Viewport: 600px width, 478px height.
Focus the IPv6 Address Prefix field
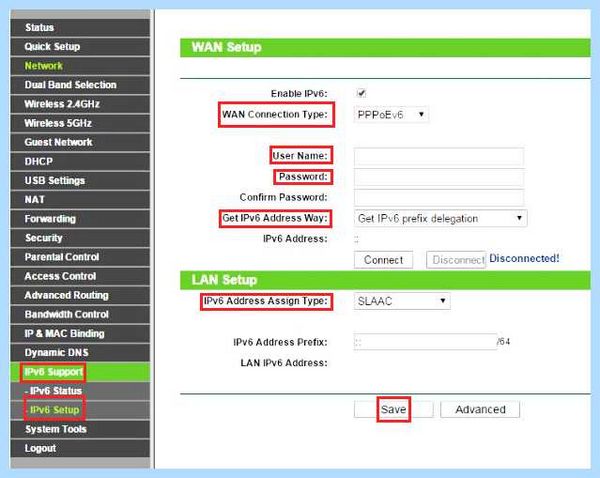426,342
